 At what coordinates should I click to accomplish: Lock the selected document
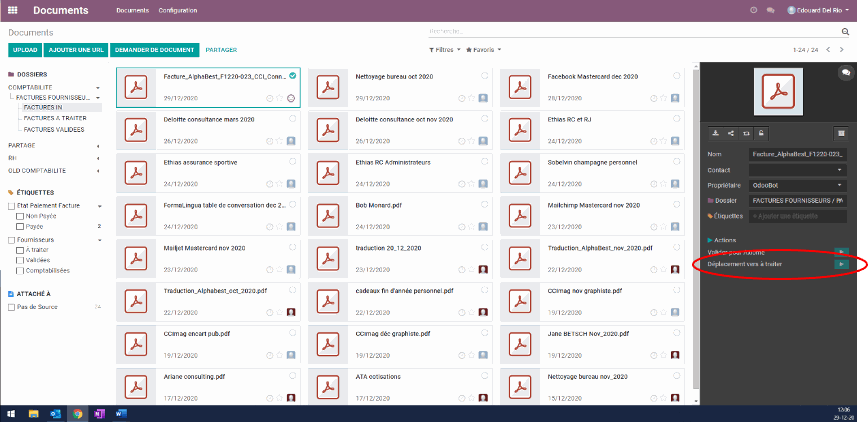click(x=761, y=133)
